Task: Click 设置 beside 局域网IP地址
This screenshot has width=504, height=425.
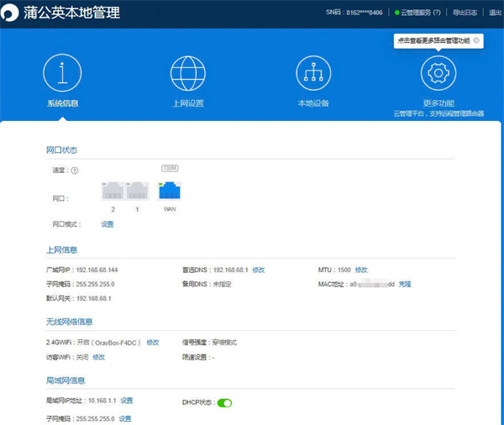Action: click(x=126, y=401)
